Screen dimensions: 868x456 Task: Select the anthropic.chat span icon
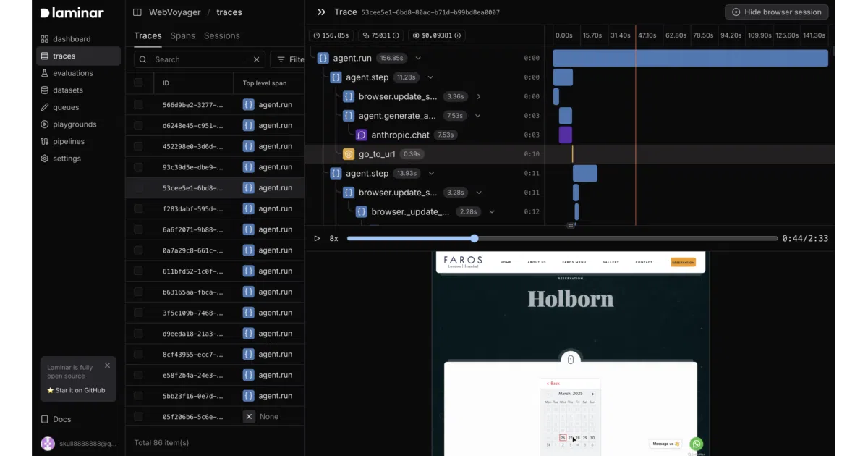[361, 135]
